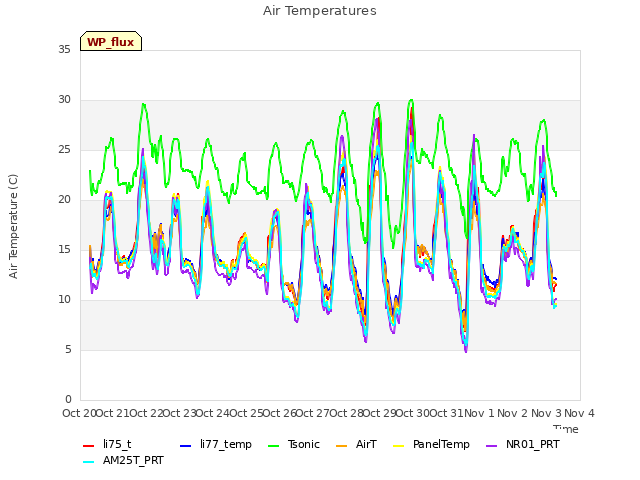Click the Oct 26 x-axis tick label
Image resolution: width=640 pixels, height=480 pixels.
[280, 413]
